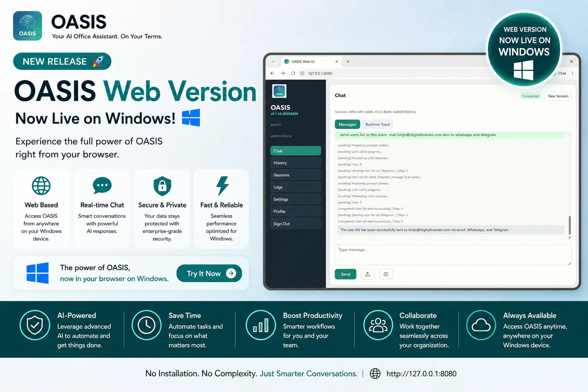Click the Collaborate people icon
Viewport: 588px width, 392px height.
[x=378, y=325]
